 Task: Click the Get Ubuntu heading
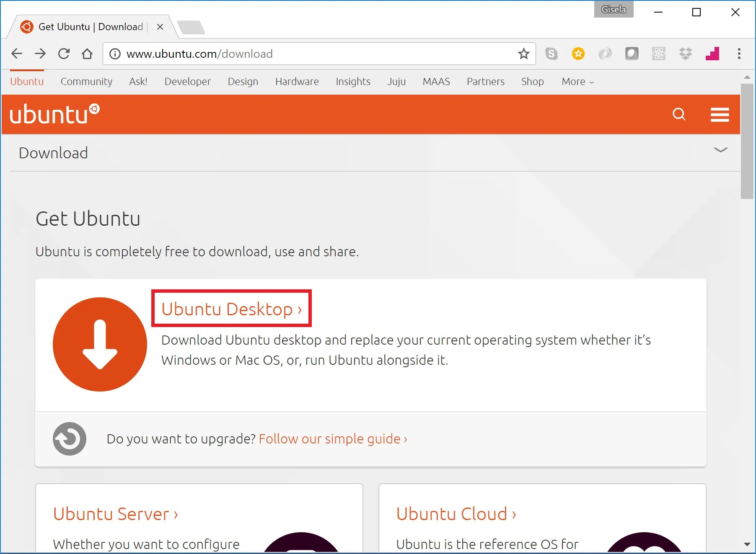pyautogui.click(x=88, y=219)
